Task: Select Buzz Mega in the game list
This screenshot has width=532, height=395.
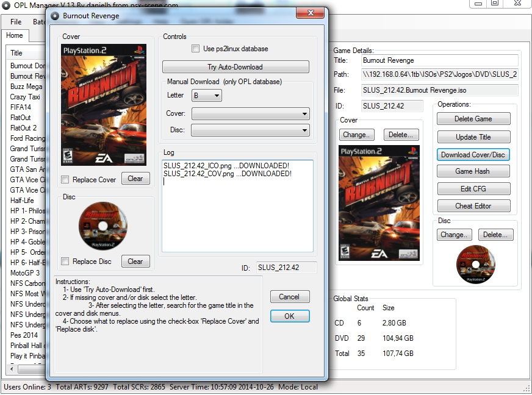Action: [26, 87]
